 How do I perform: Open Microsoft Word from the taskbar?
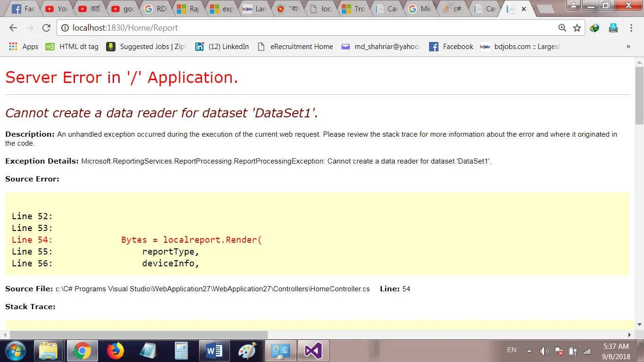click(214, 351)
